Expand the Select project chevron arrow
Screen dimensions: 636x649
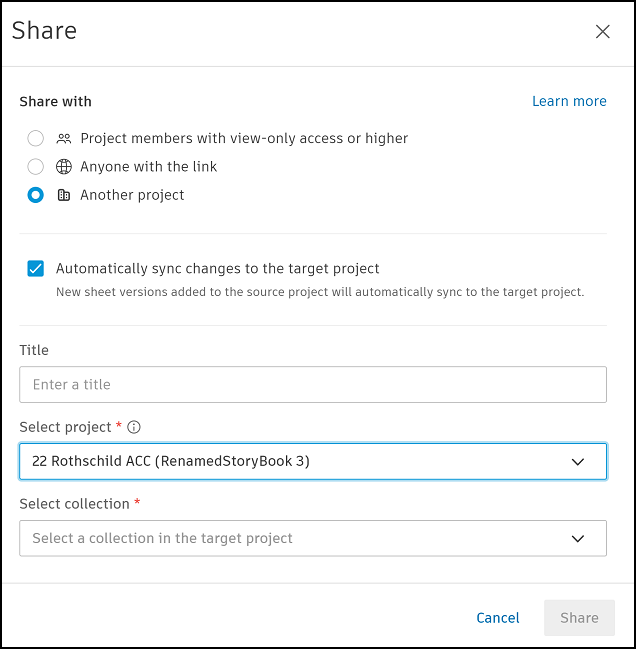tap(577, 461)
